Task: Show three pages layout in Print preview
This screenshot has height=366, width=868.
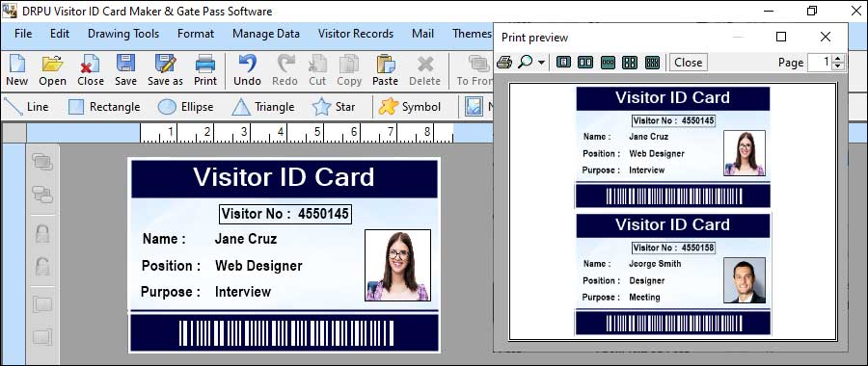Action: 608,62
